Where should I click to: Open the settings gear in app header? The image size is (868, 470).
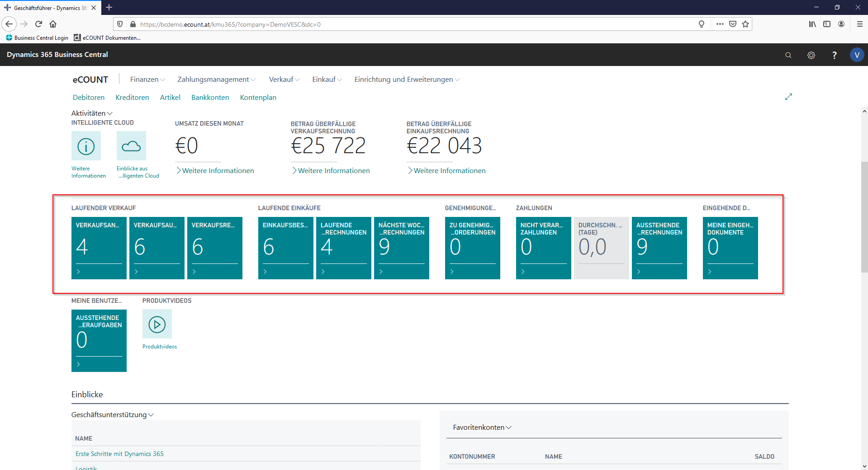(811, 55)
